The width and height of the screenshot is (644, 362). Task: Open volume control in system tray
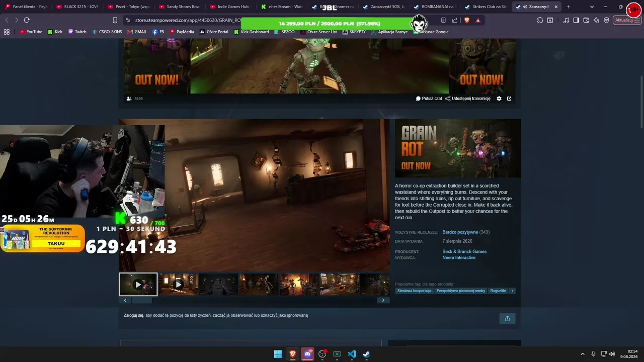pos(612,354)
